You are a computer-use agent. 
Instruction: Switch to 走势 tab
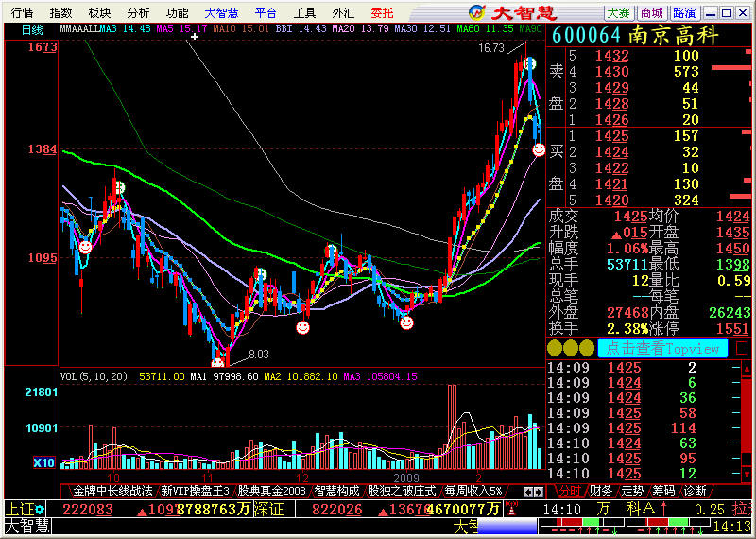(x=632, y=491)
